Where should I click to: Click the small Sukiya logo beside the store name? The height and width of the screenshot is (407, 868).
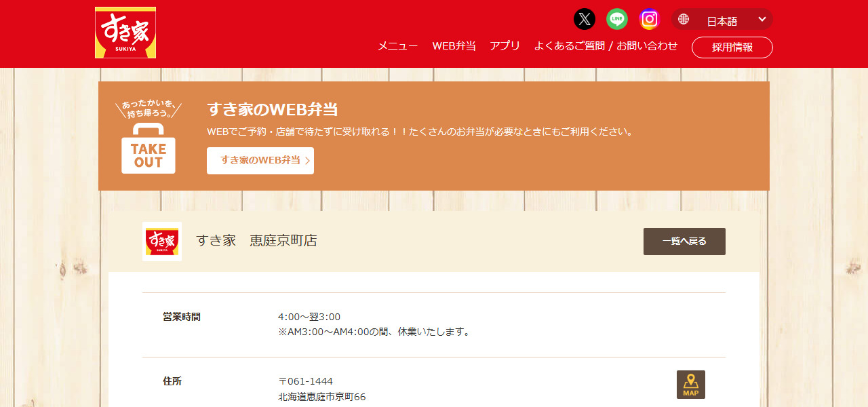[x=162, y=241]
